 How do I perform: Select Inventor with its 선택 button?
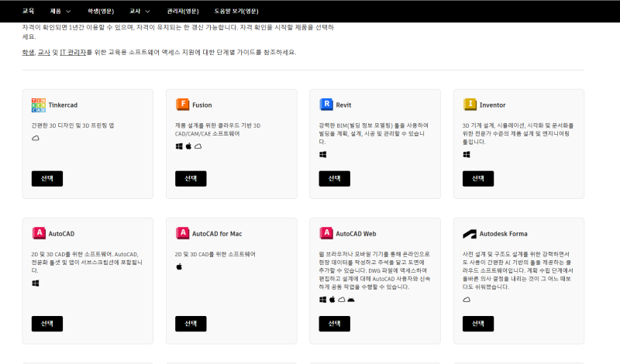point(478,179)
